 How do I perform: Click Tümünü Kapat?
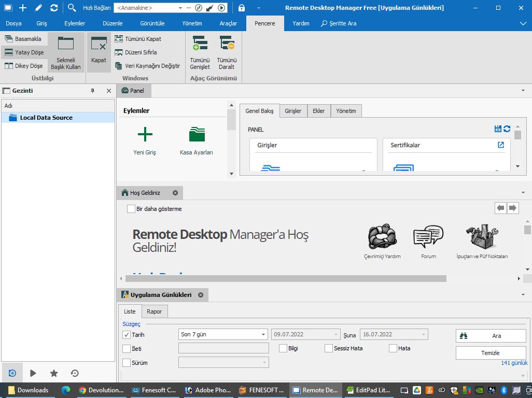point(138,39)
